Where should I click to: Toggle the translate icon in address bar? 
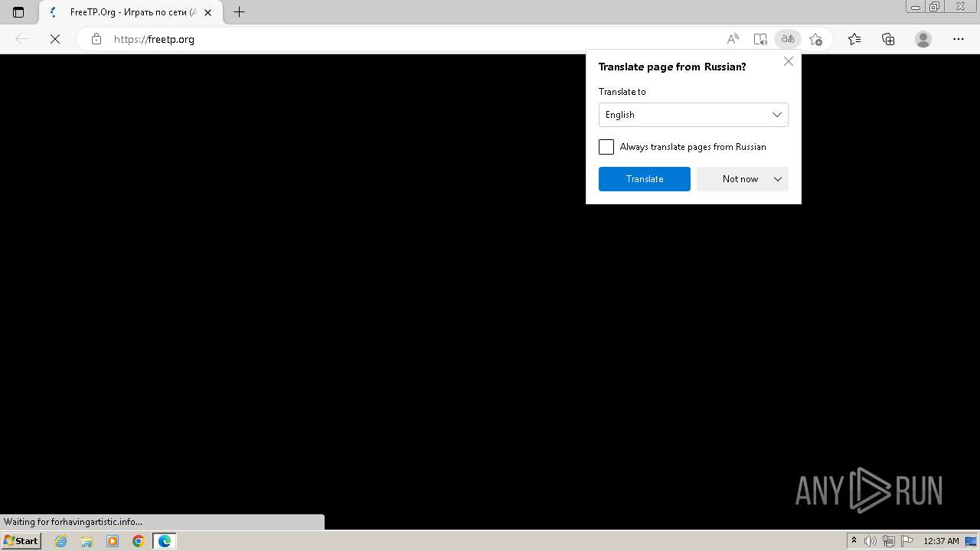pos(788,39)
